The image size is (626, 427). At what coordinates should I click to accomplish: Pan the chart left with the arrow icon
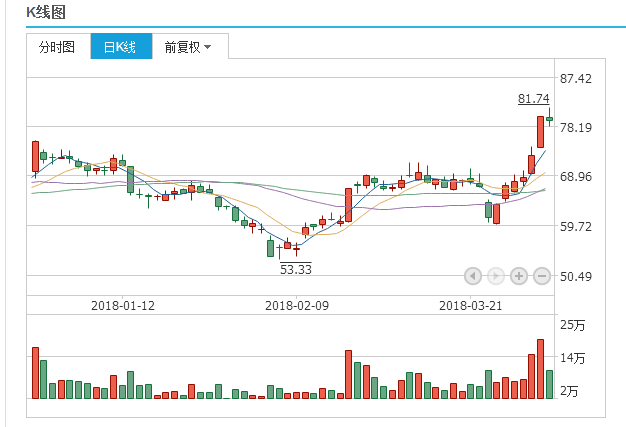[x=473, y=276]
